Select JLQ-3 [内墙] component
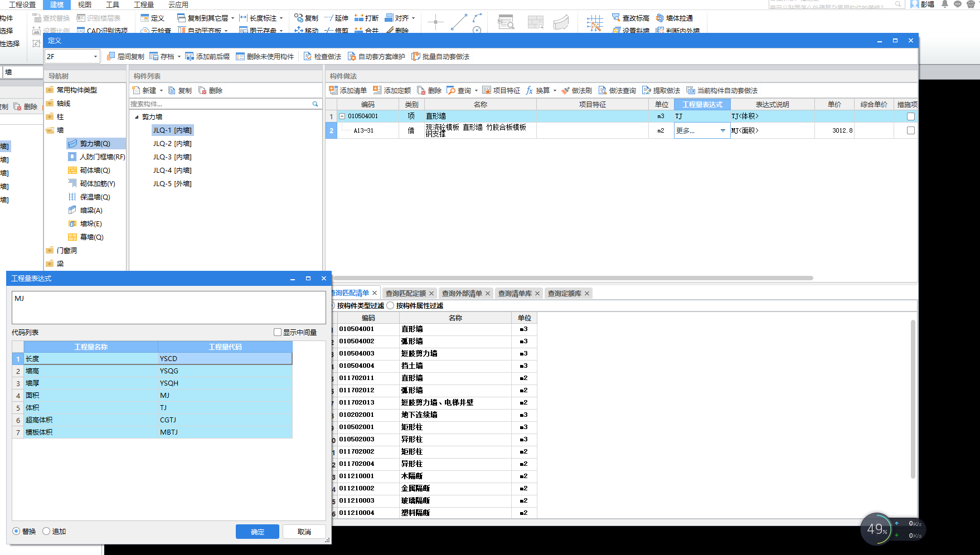 tap(172, 157)
